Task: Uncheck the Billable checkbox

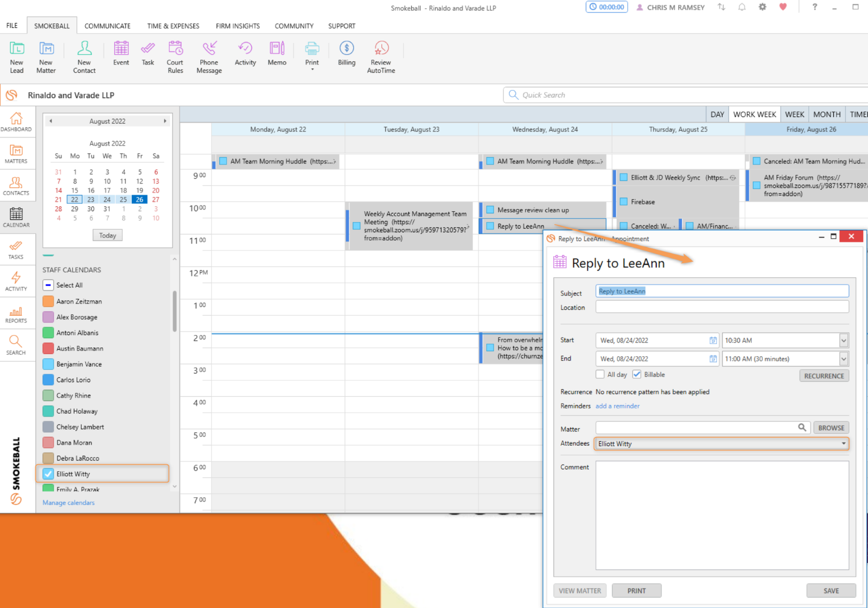Action: pos(637,375)
